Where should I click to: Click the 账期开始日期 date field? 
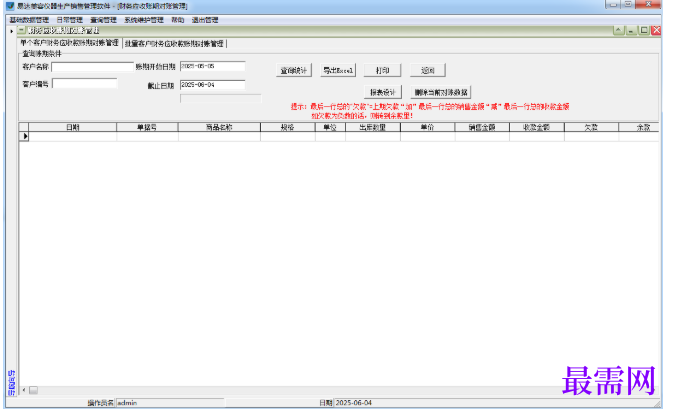(x=212, y=66)
